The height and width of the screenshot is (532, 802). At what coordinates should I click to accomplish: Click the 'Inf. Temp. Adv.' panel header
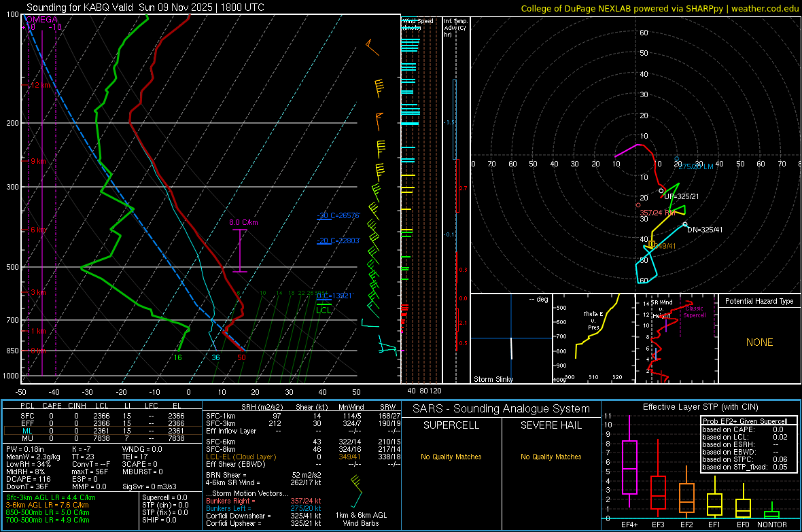tap(455, 28)
